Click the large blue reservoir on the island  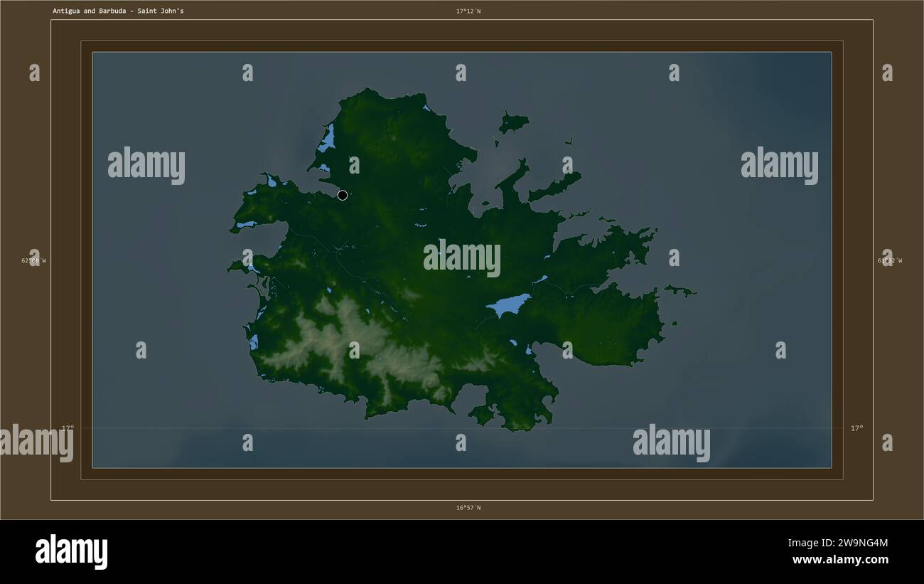click(x=508, y=305)
